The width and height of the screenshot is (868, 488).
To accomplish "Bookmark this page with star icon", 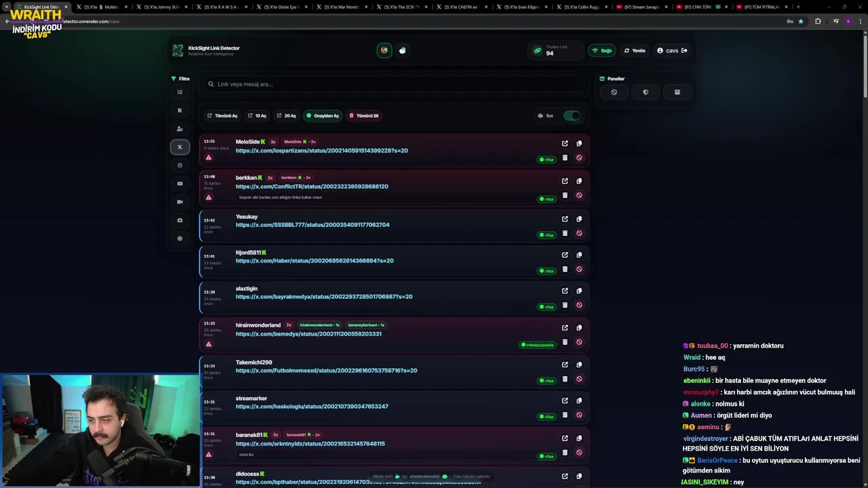I will click(x=801, y=21).
